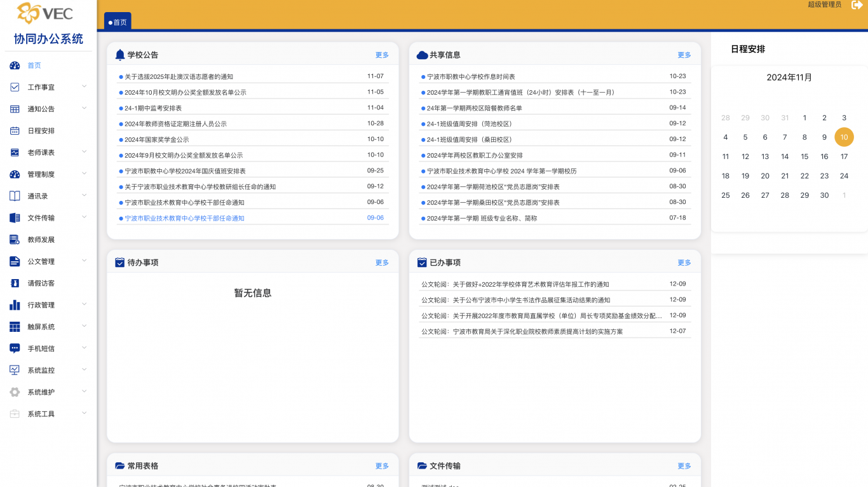Viewport: 868px width, 487px height.
Task: Click the 老师课表 icon
Action: 15,153
